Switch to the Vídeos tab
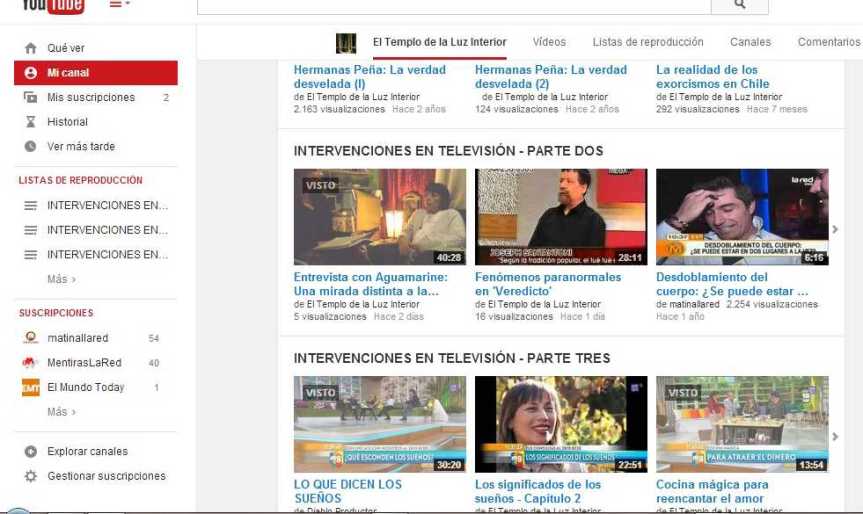Screen dimensions: 863x514 [x=549, y=42]
